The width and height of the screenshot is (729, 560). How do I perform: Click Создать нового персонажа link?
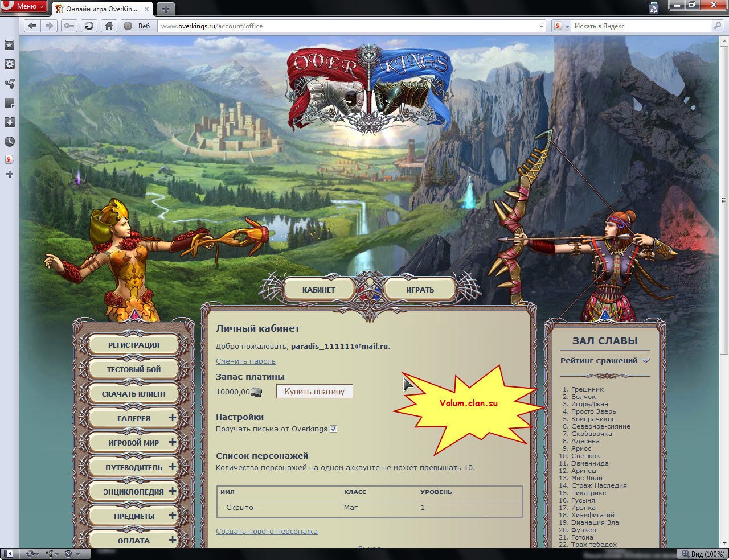coord(267,531)
